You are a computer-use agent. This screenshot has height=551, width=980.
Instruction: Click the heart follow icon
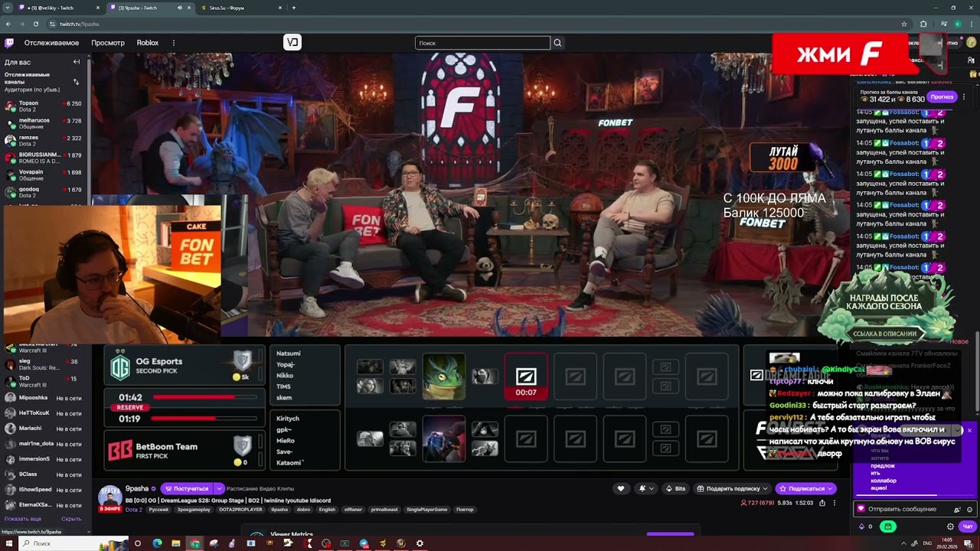pos(621,488)
